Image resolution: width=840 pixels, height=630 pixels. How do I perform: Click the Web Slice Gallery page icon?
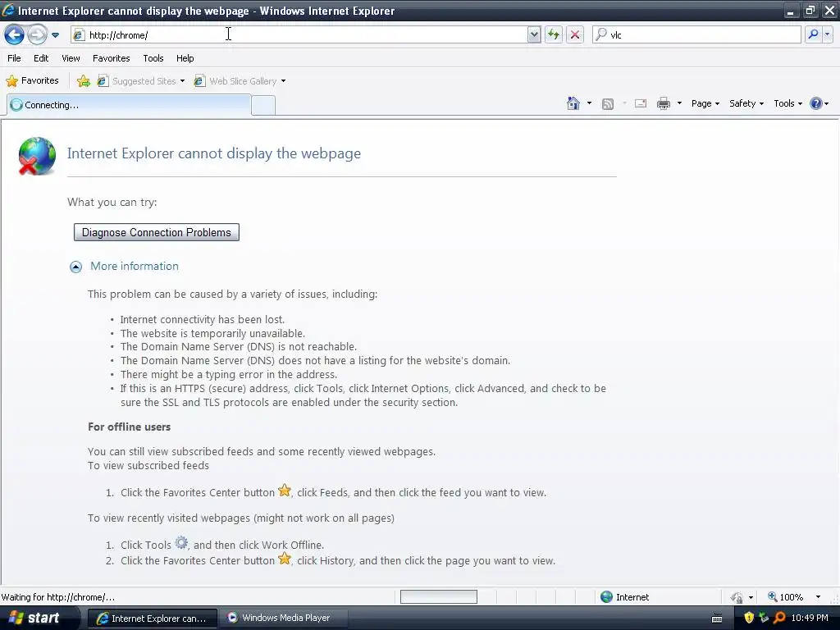point(200,81)
